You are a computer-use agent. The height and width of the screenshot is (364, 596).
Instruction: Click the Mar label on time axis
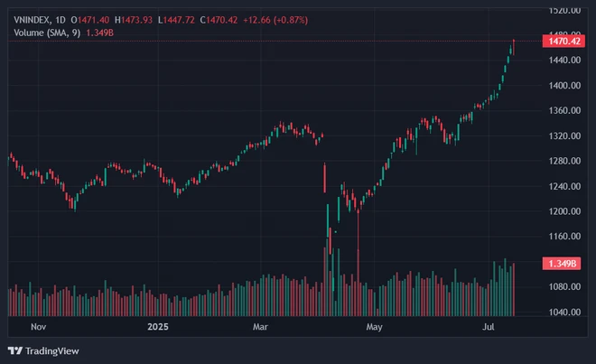(x=261, y=326)
